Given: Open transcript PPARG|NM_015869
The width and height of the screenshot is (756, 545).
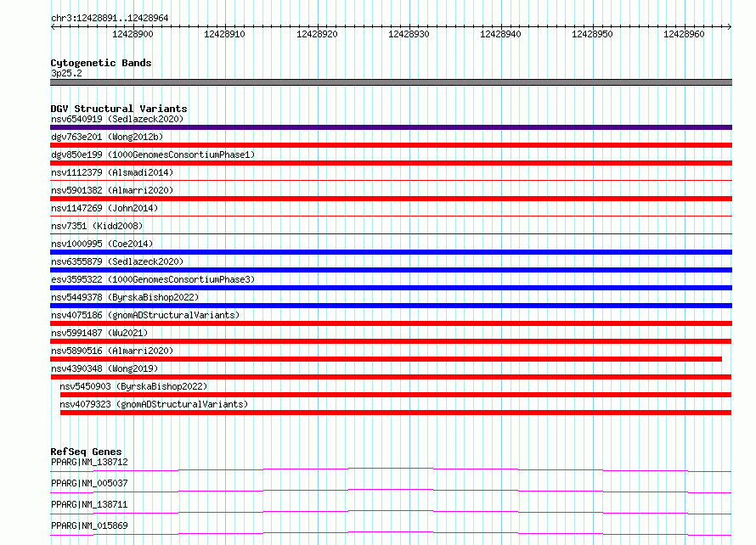Looking at the screenshot, I should (89, 525).
